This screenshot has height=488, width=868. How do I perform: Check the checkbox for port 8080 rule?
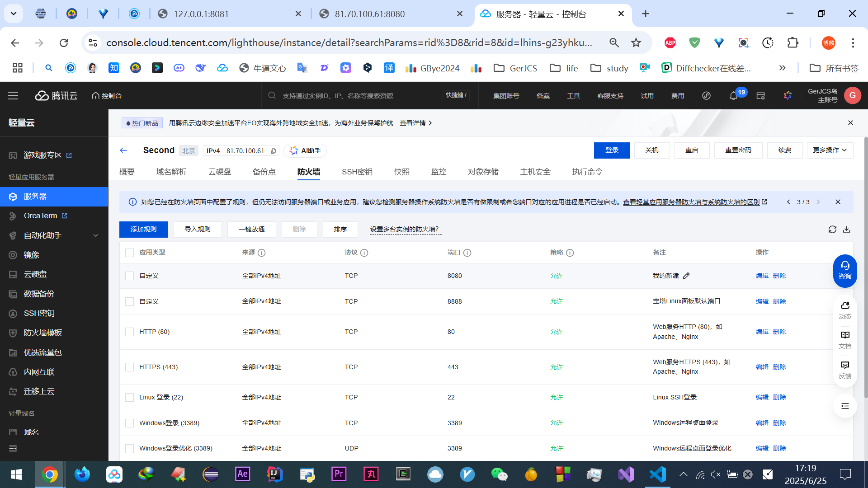129,276
